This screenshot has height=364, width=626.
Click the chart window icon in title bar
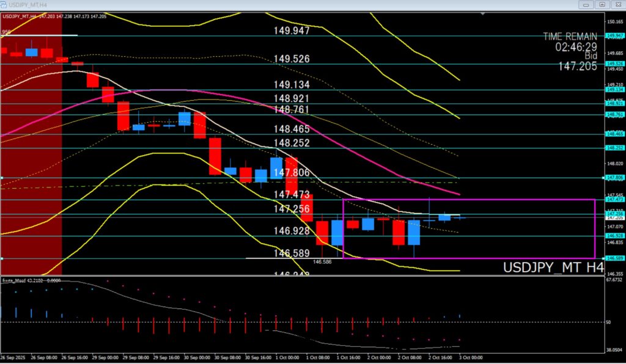click(x=4, y=5)
